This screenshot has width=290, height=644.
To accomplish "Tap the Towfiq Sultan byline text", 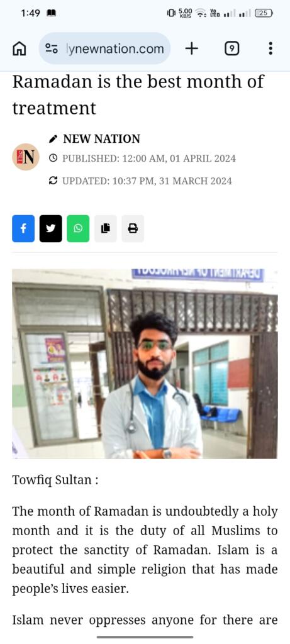I will 55,480.
